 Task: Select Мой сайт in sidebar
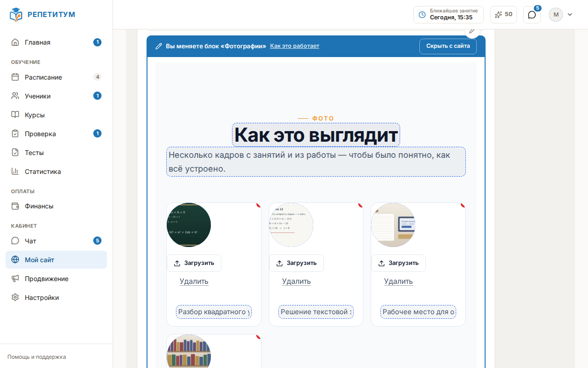56,260
